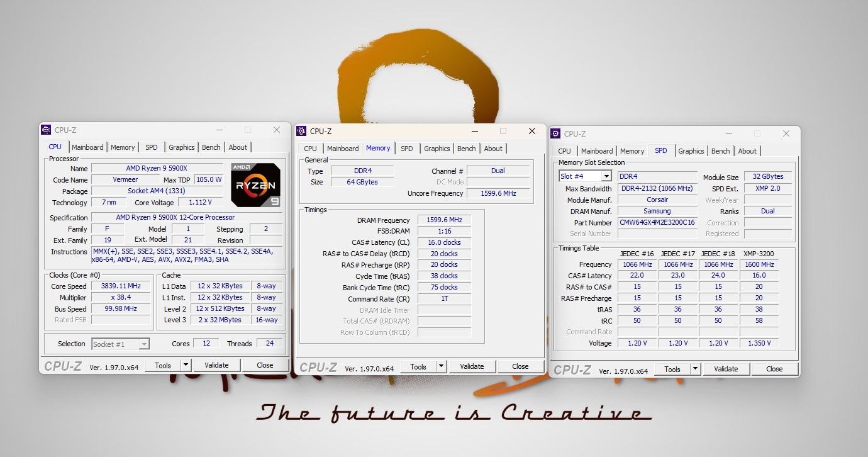This screenshot has height=457, width=868.
Task: Click Tools button in left CPU window
Action: 163,365
